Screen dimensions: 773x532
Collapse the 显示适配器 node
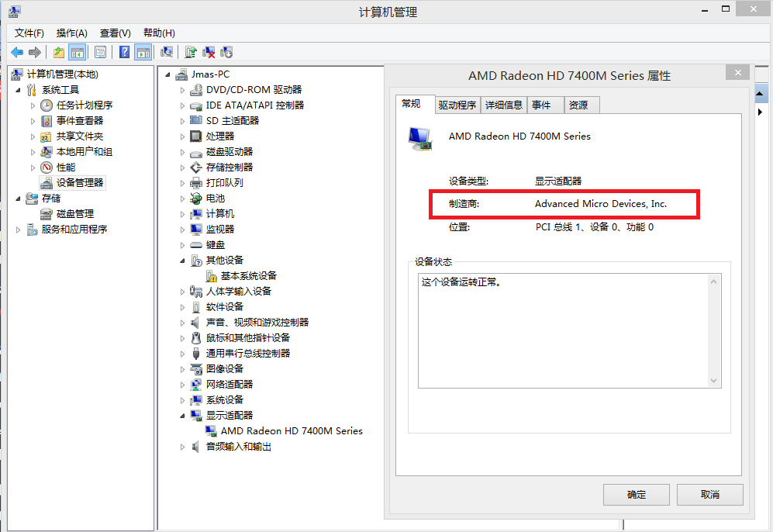(182, 416)
